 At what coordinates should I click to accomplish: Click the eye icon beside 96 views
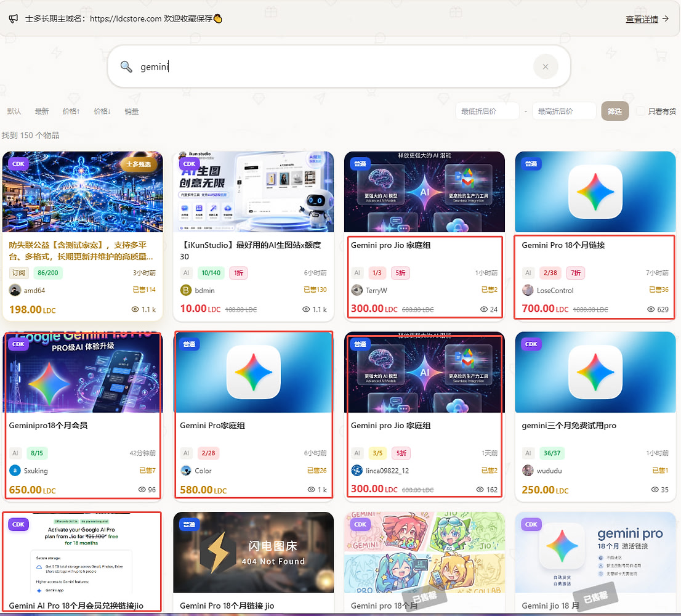(142, 490)
